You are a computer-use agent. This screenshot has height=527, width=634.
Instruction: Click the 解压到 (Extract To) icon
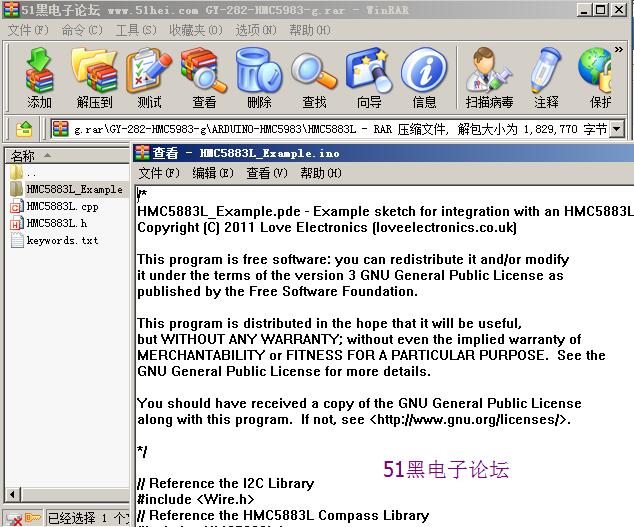[95, 77]
